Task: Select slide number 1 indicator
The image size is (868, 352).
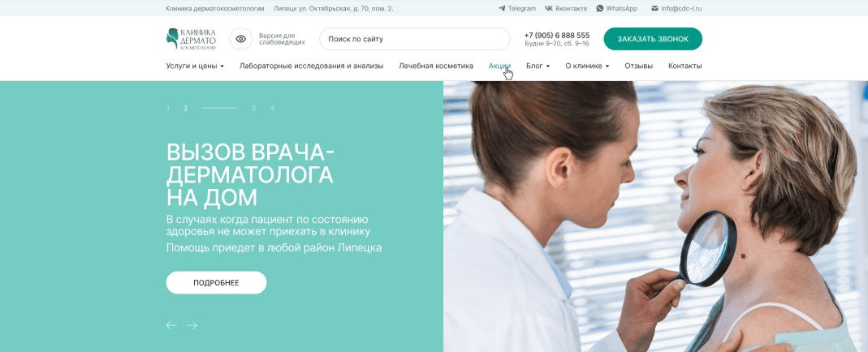Action: point(168,109)
